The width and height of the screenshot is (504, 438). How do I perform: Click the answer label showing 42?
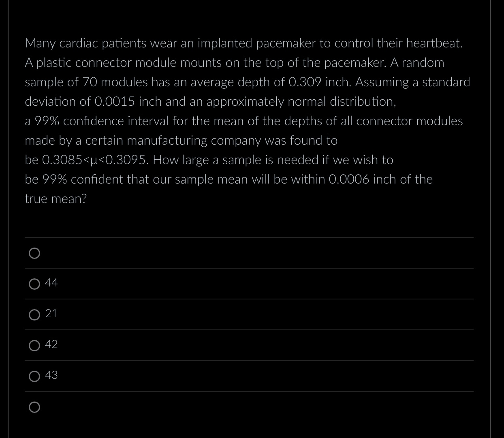point(51,344)
